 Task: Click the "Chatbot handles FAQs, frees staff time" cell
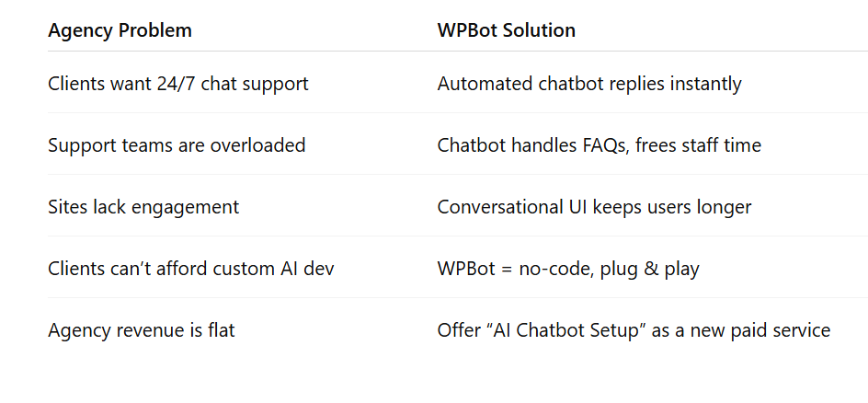click(x=599, y=145)
